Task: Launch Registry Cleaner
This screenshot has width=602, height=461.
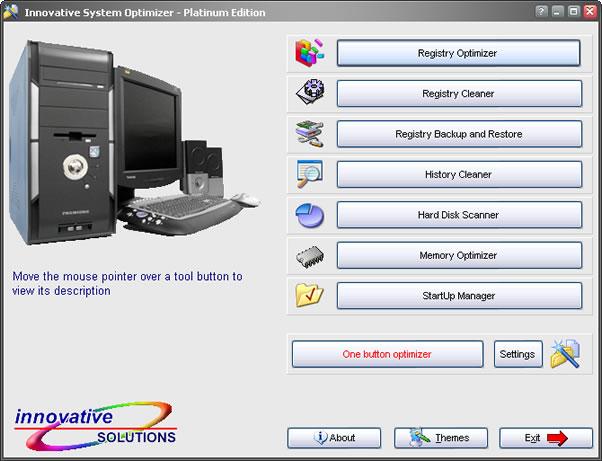Action: 459,93
